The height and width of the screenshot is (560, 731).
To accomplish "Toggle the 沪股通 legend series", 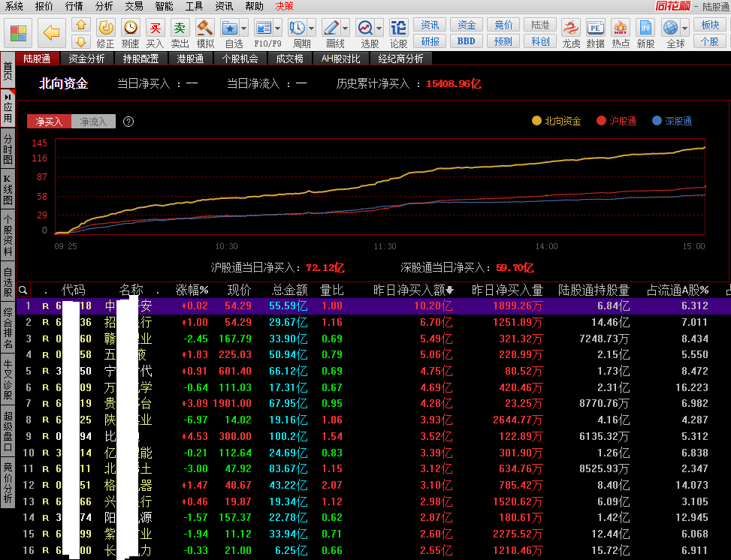I will (x=616, y=121).
